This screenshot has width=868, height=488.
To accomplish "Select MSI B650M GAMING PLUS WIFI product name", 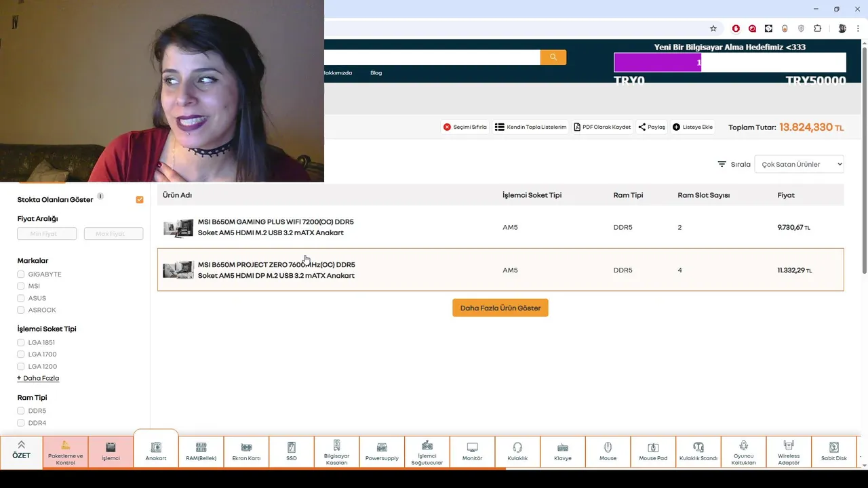I will point(275,227).
